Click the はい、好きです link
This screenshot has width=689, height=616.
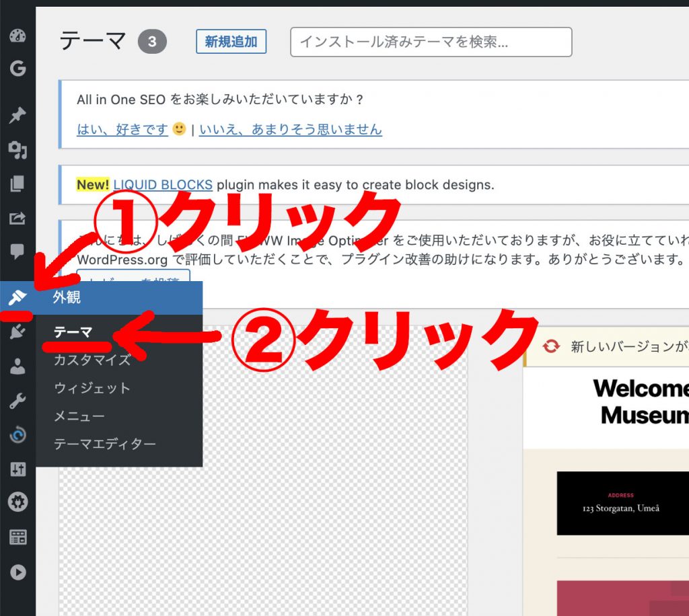point(122,129)
